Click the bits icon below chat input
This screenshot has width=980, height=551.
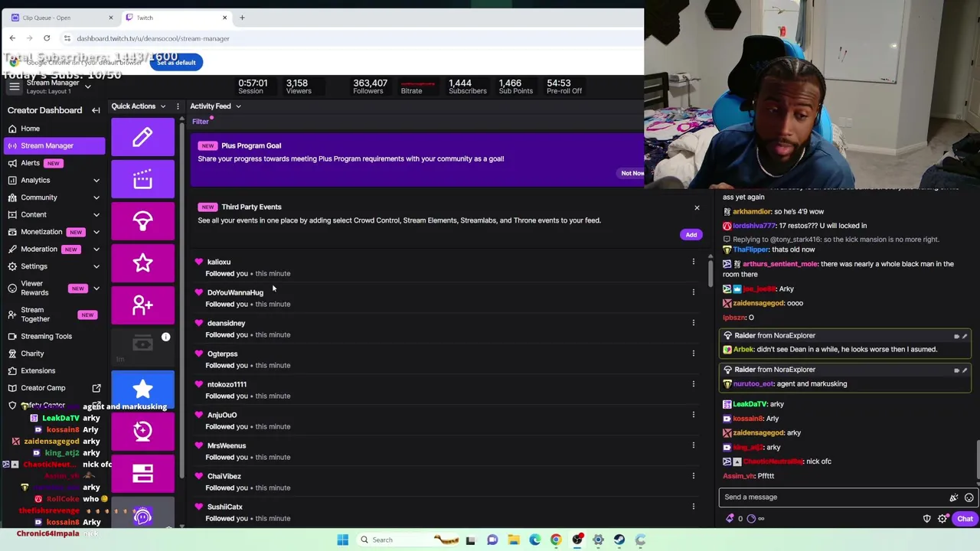click(x=730, y=519)
